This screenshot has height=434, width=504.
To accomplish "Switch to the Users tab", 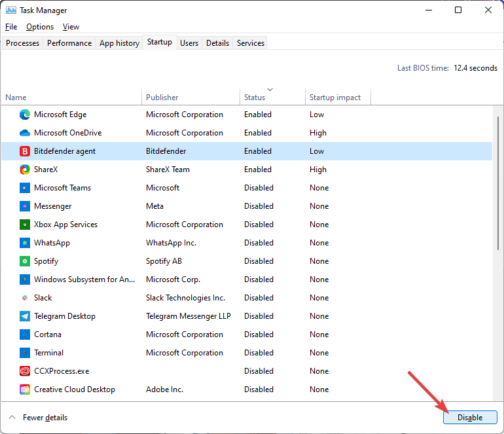I will (189, 43).
